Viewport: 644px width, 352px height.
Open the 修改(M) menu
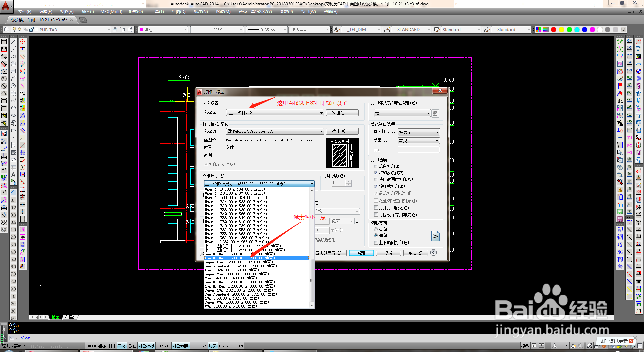(223, 12)
